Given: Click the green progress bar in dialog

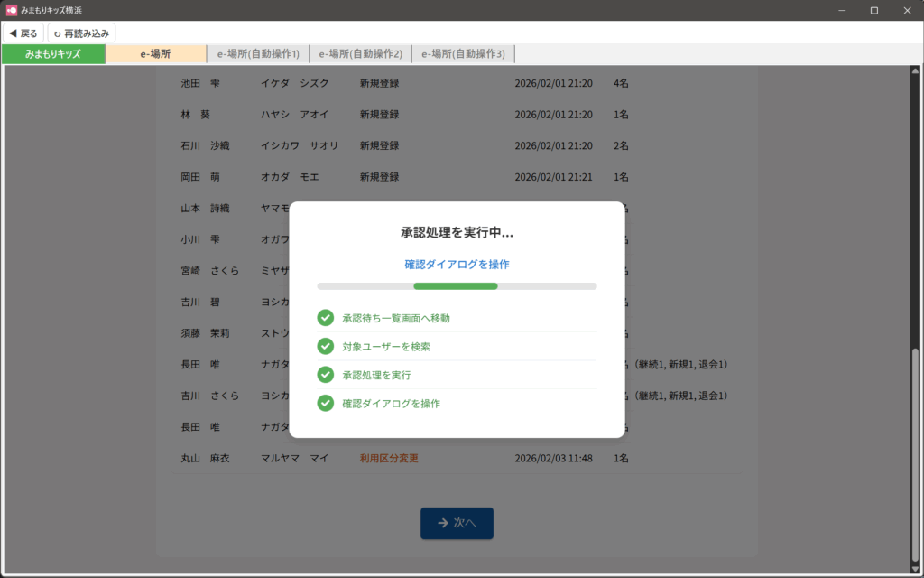Looking at the screenshot, I should click(x=456, y=286).
